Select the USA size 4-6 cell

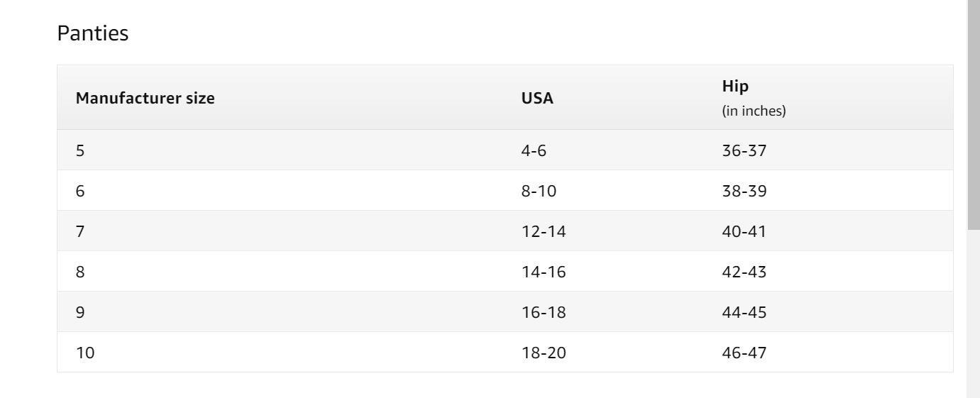(x=534, y=150)
